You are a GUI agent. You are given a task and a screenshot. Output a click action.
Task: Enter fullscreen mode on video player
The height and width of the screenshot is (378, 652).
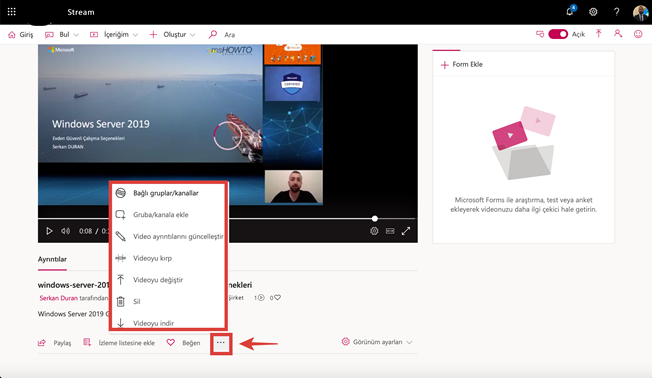coord(406,231)
